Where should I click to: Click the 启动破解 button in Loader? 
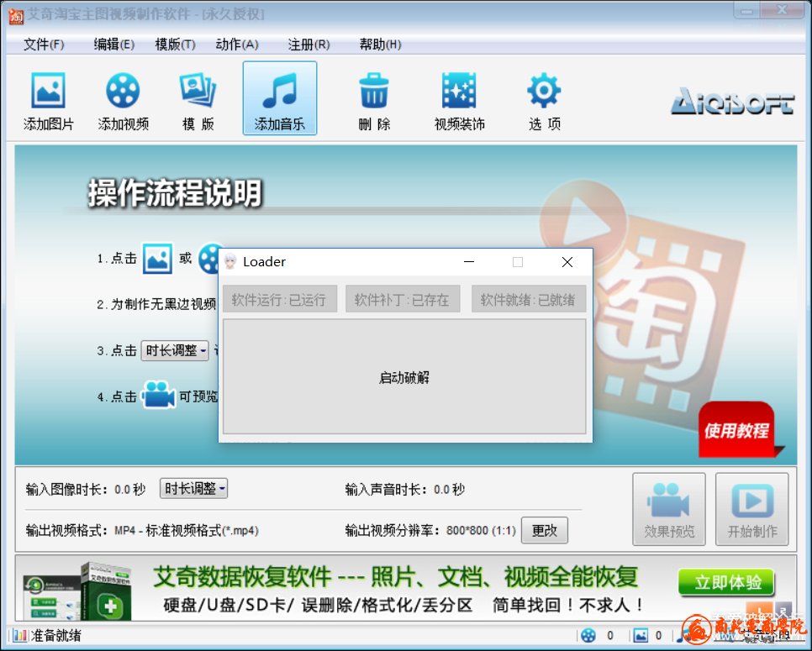(404, 377)
